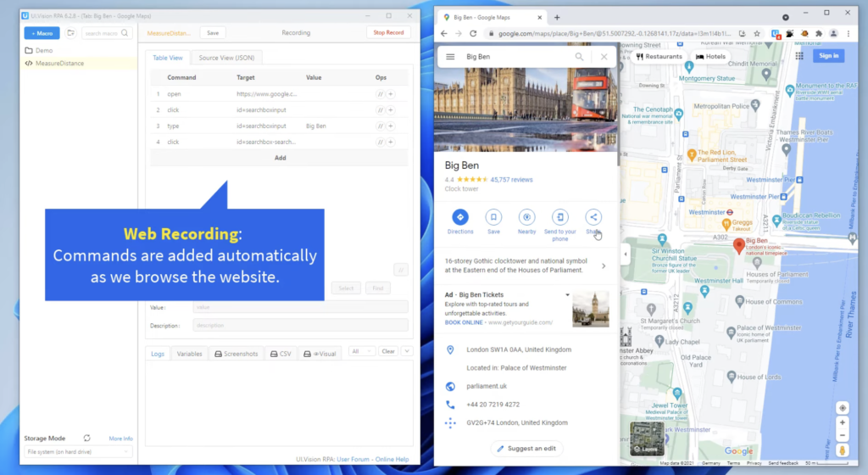Expand the place description chevron
Viewport: 868px width, 475px height.
pyautogui.click(x=604, y=265)
